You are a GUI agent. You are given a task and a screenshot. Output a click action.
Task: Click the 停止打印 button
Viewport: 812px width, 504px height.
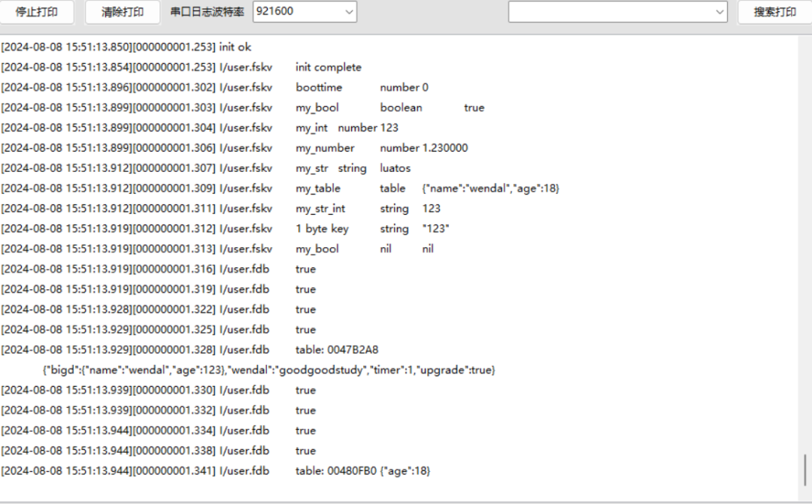(36, 12)
